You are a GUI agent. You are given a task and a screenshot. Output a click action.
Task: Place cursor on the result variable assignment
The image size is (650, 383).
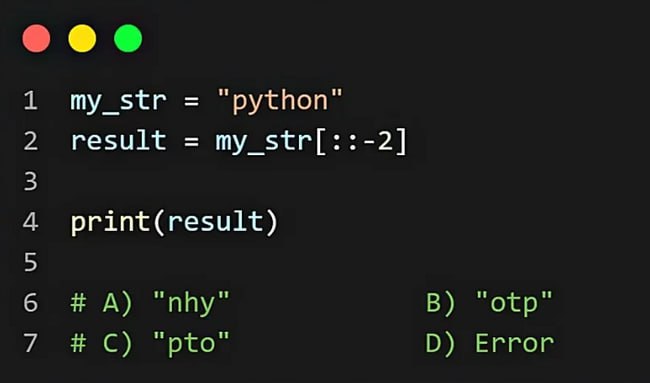coord(119,141)
